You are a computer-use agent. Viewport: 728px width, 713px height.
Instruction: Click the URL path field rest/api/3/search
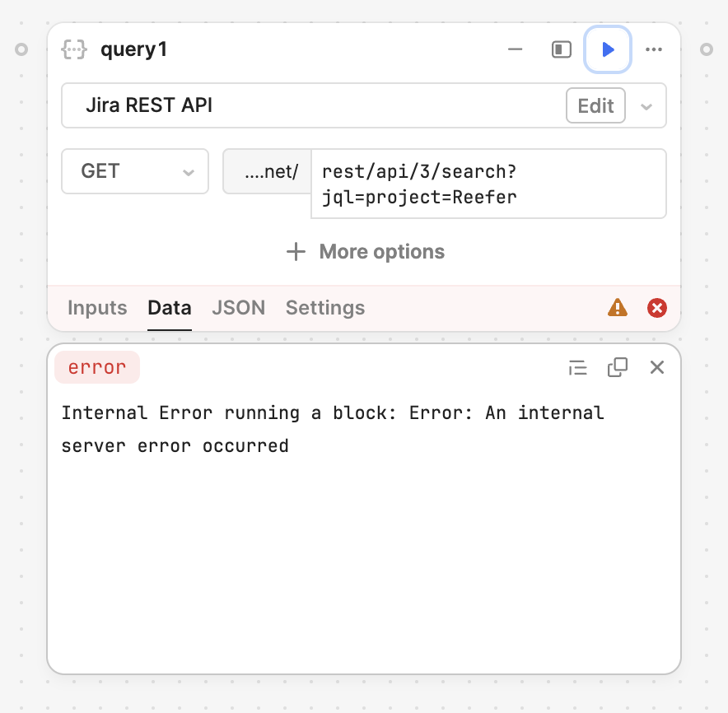[488, 184]
